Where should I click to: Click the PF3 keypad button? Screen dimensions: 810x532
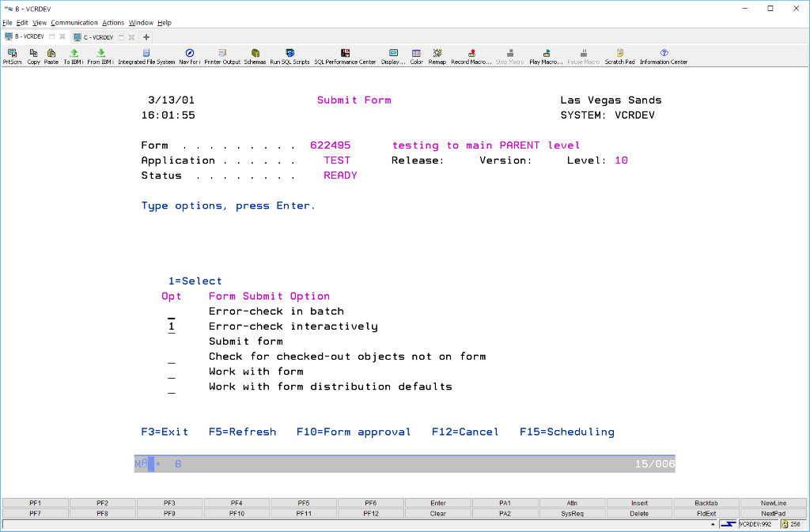point(169,503)
